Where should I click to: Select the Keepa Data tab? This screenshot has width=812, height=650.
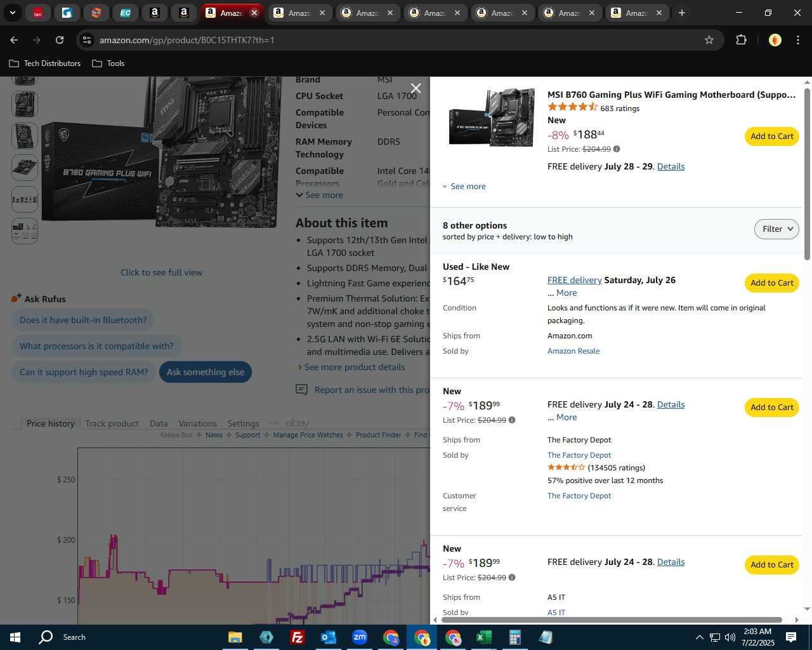pyautogui.click(x=159, y=423)
